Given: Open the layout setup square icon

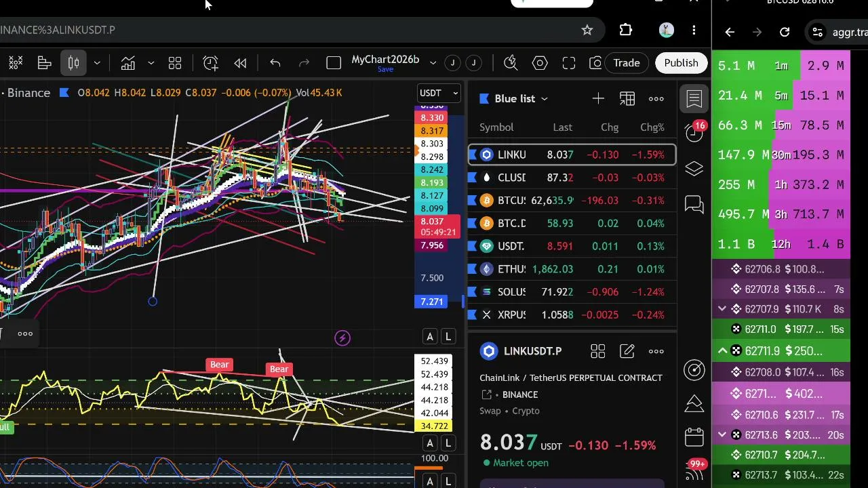Looking at the screenshot, I should (334, 63).
